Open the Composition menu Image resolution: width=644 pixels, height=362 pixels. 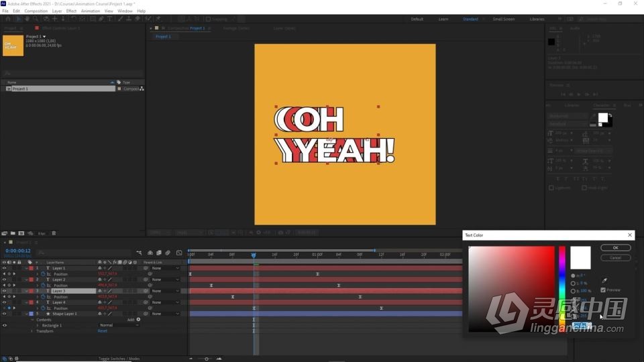coord(36,11)
